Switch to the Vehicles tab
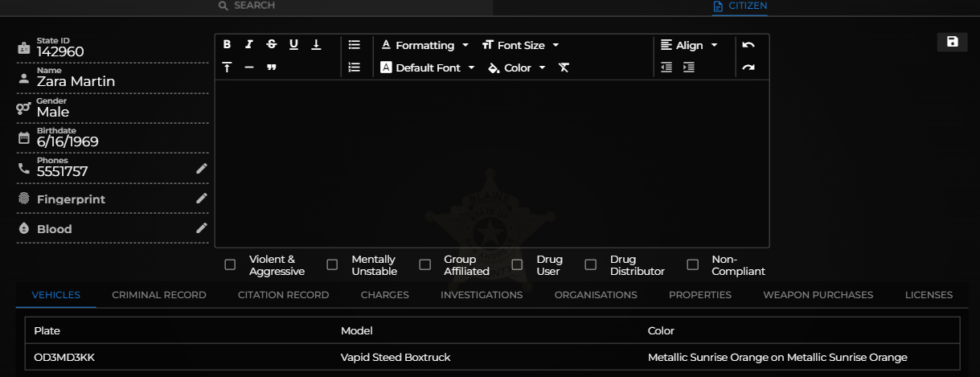Viewport: 980px width, 377px height. click(x=56, y=295)
